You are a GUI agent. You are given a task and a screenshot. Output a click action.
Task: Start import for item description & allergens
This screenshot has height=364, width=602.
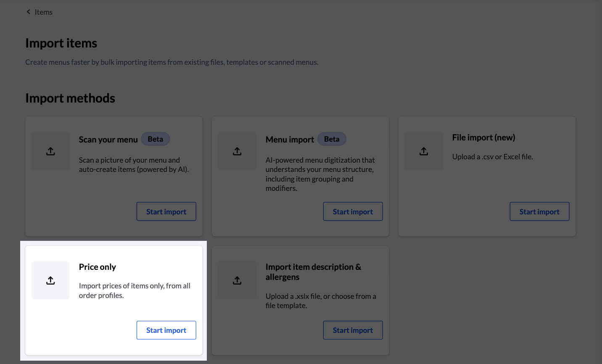tap(353, 330)
